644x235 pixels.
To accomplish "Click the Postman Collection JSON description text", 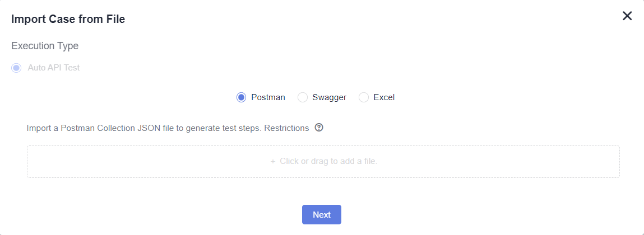I will [x=145, y=128].
